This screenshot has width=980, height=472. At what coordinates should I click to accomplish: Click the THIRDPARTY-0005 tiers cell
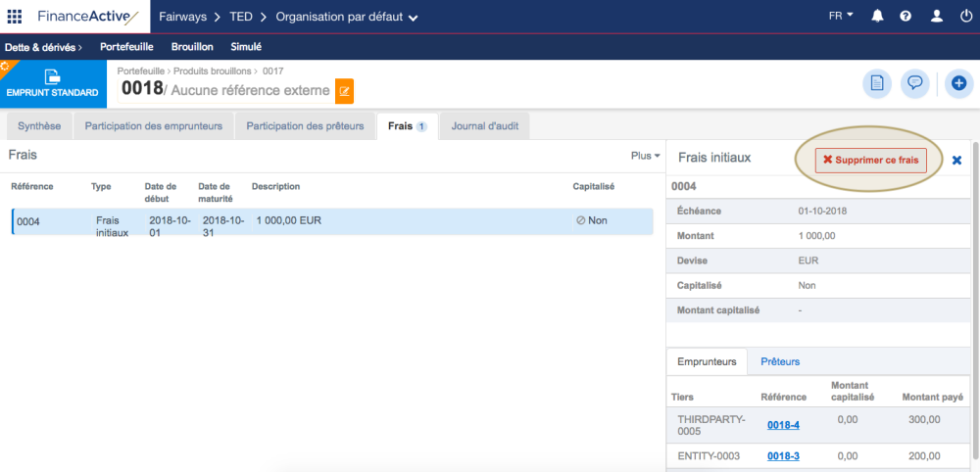coord(711,425)
